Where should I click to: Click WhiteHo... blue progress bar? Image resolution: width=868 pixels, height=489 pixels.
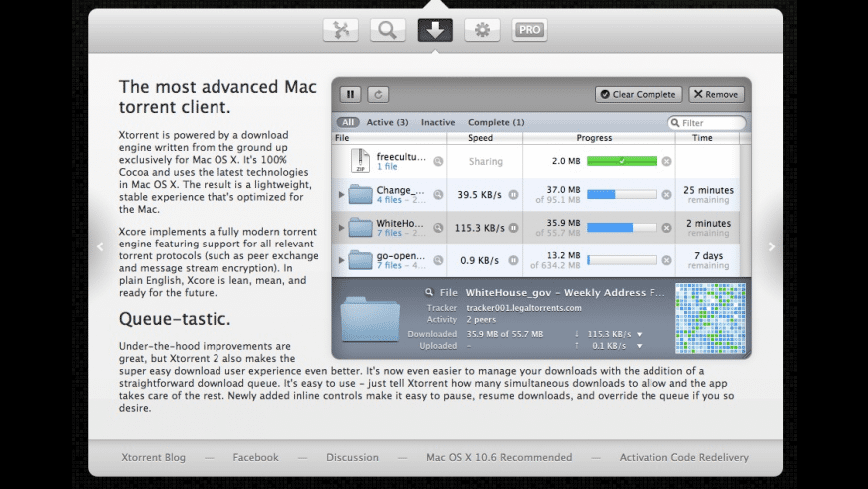tap(622, 228)
